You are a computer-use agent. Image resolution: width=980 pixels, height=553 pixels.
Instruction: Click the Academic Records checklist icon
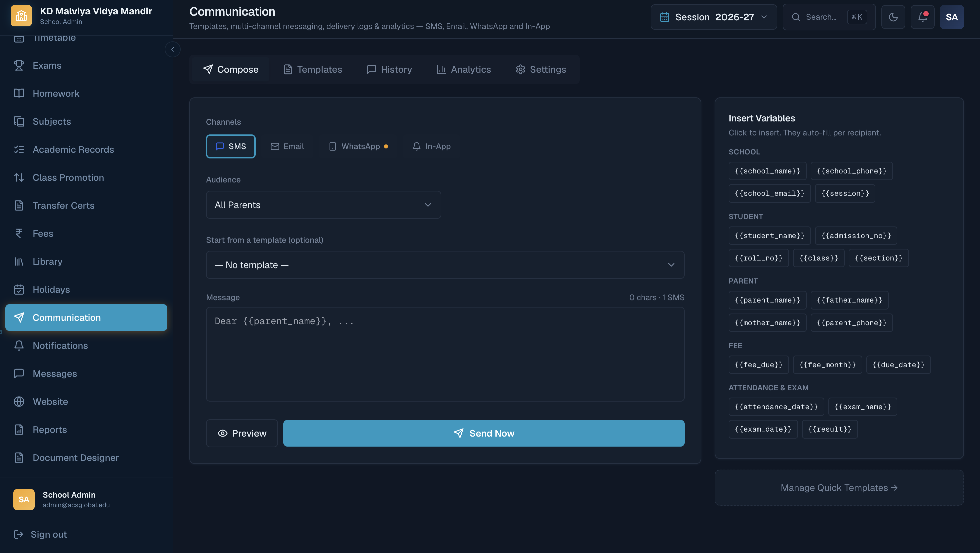pyautogui.click(x=19, y=149)
